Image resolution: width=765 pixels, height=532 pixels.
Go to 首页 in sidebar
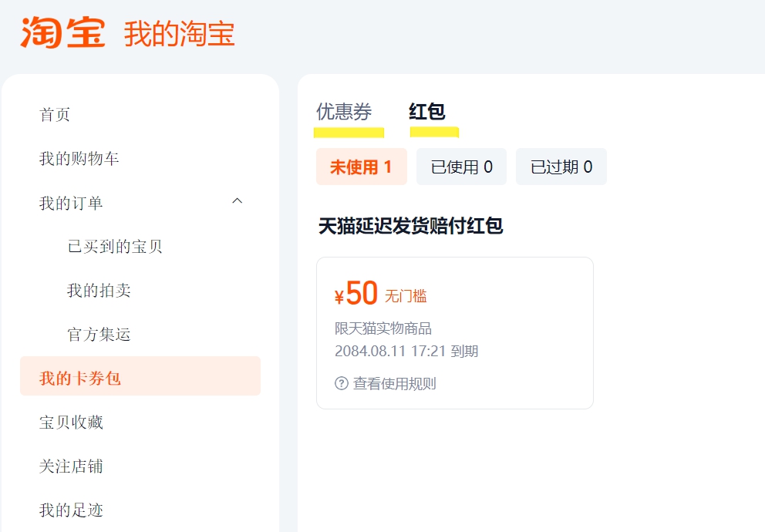click(55, 115)
